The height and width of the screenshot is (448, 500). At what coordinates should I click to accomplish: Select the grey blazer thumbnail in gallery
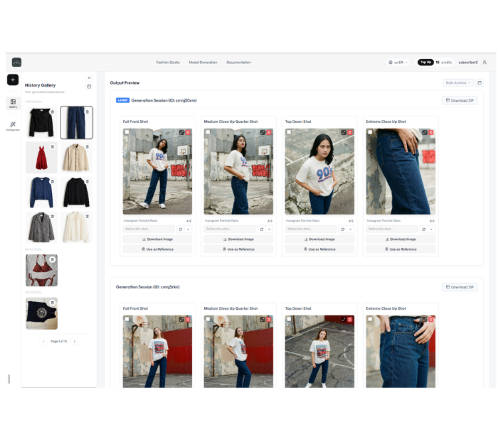click(41, 227)
